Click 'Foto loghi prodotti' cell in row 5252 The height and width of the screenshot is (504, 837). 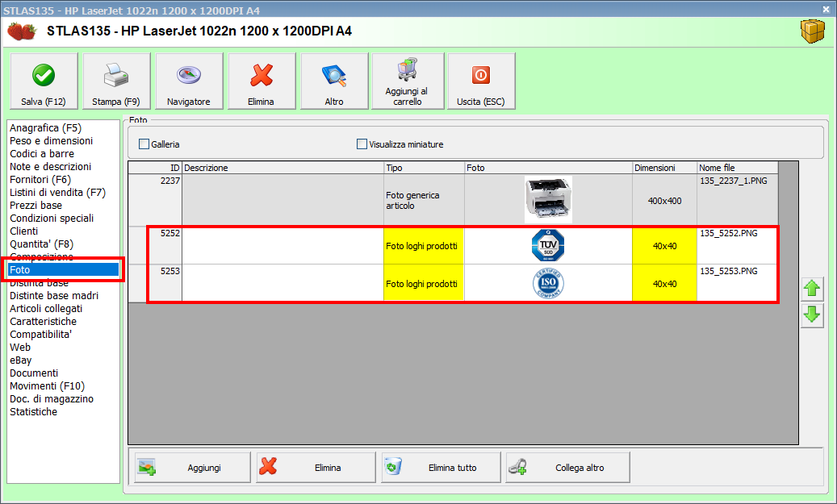point(425,245)
